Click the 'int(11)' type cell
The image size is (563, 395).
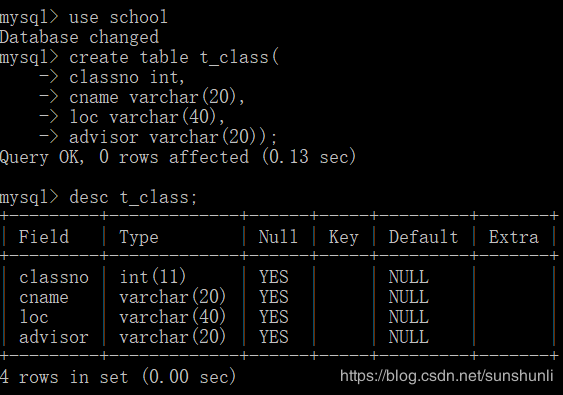153,277
